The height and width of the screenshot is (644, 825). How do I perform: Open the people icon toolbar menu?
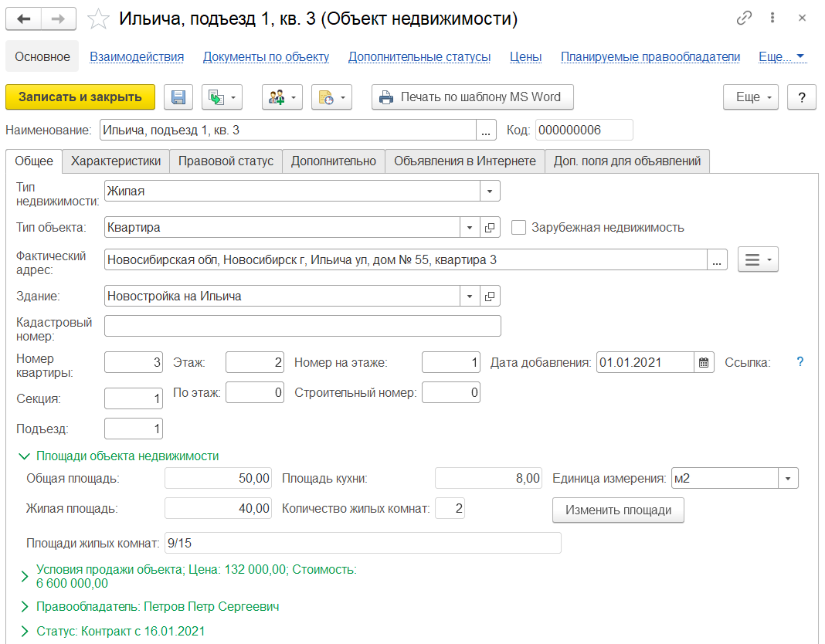click(282, 97)
